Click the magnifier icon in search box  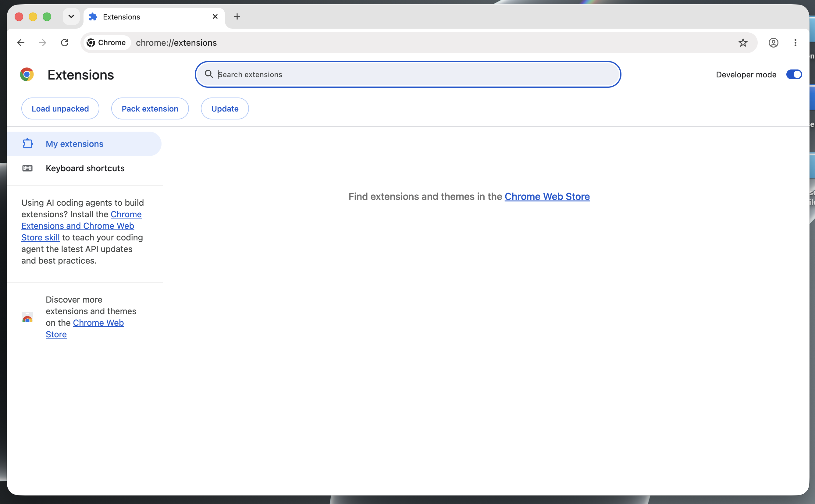click(x=209, y=74)
